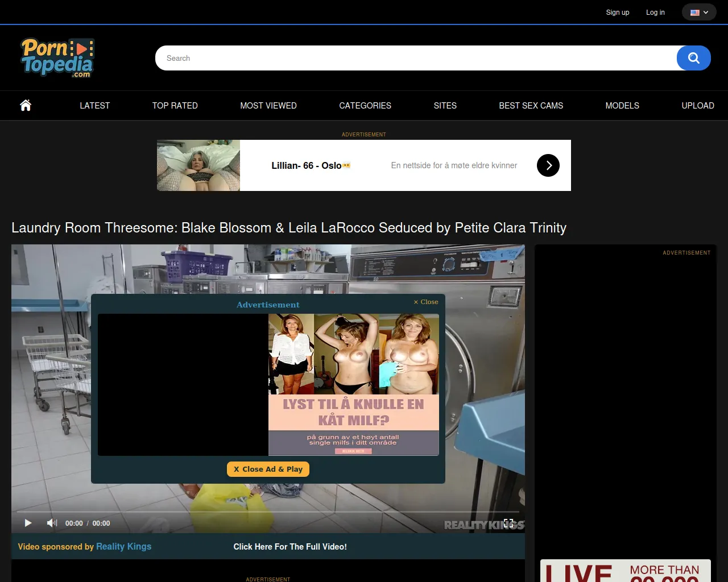Viewport: 728px width, 582px height.
Task: Click the Log in link
Action: pyautogui.click(x=655, y=13)
